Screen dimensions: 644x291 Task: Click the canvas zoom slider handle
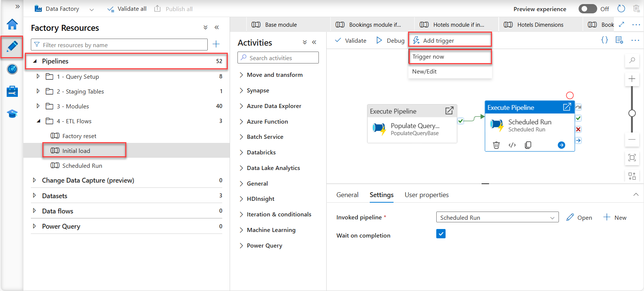click(632, 113)
